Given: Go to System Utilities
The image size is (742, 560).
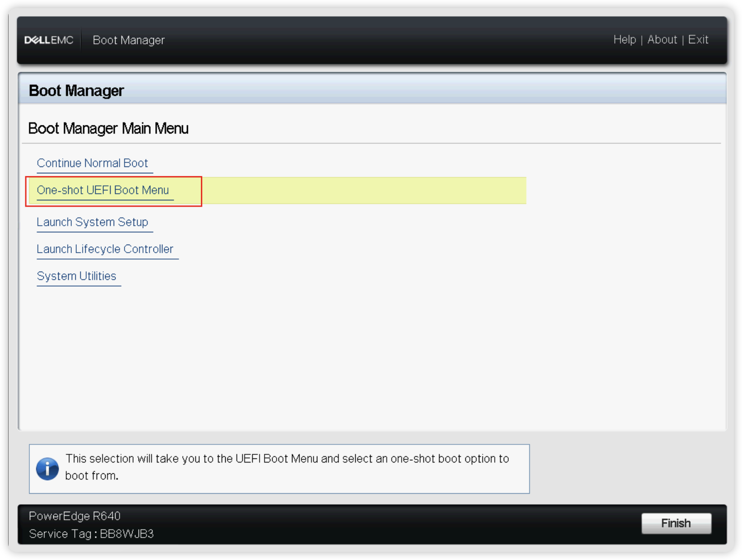Looking at the screenshot, I should [76, 276].
